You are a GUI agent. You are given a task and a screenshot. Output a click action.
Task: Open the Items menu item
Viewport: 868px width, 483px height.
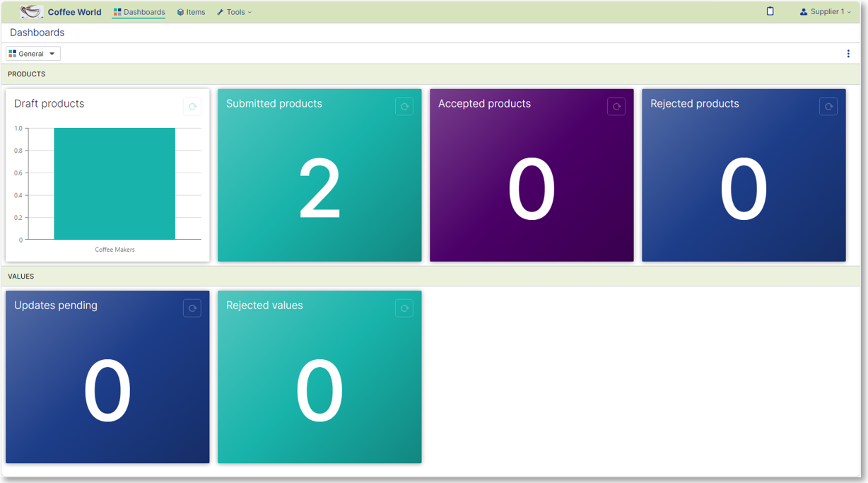pos(191,12)
